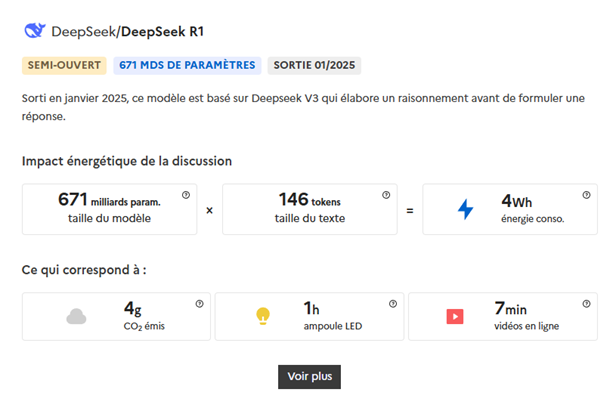
Task: Click the vidéos en ligne label
Action: point(526,326)
